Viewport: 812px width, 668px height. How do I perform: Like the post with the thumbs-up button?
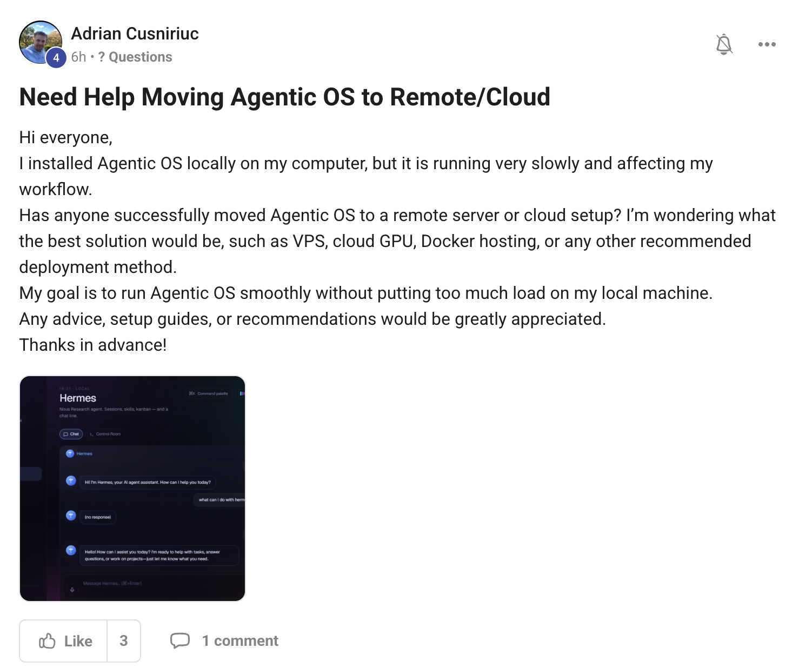(x=64, y=641)
